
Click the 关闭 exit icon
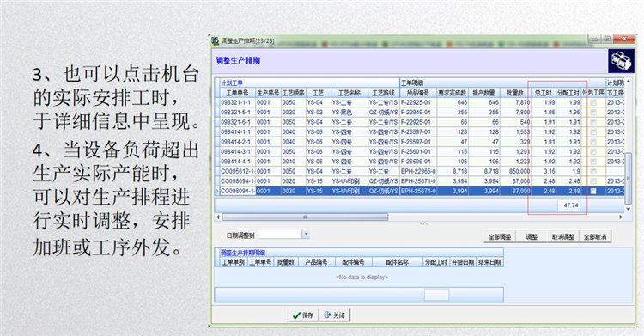coord(327,315)
